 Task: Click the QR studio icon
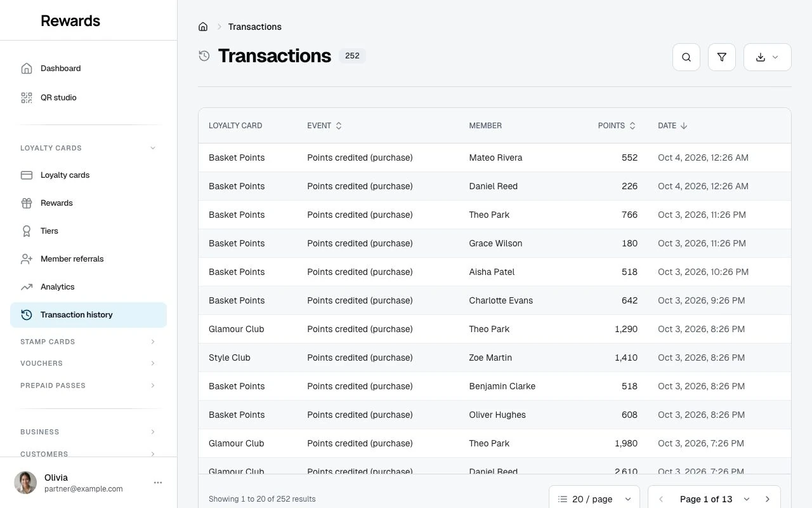pyautogui.click(x=27, y=98)
